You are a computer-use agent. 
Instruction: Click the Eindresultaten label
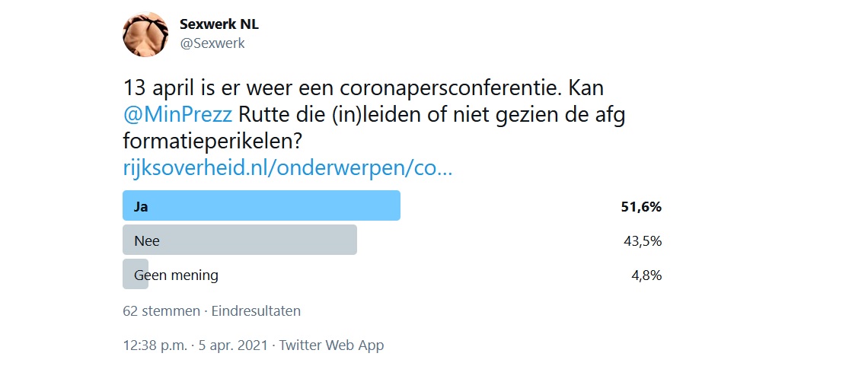coord(256,310)
